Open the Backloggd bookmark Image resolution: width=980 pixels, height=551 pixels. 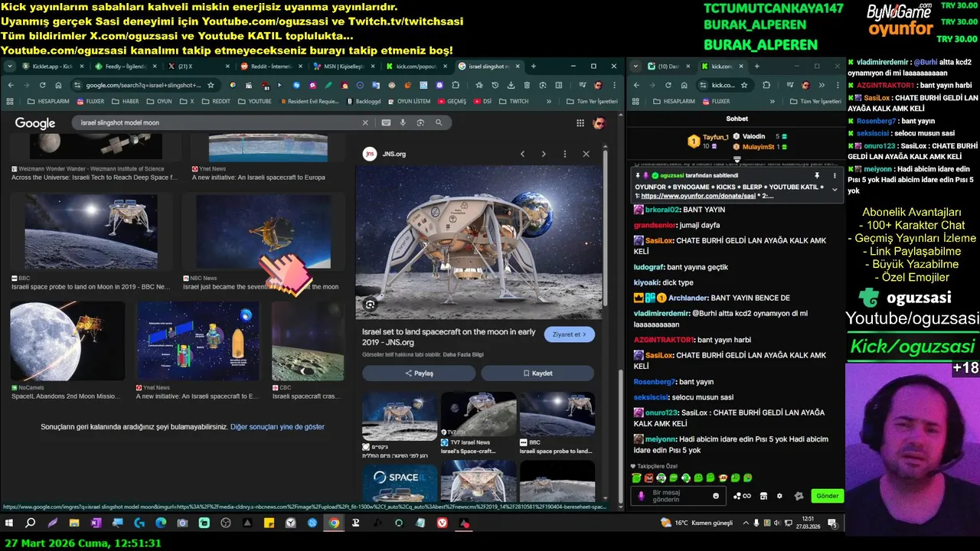(364, 101)
